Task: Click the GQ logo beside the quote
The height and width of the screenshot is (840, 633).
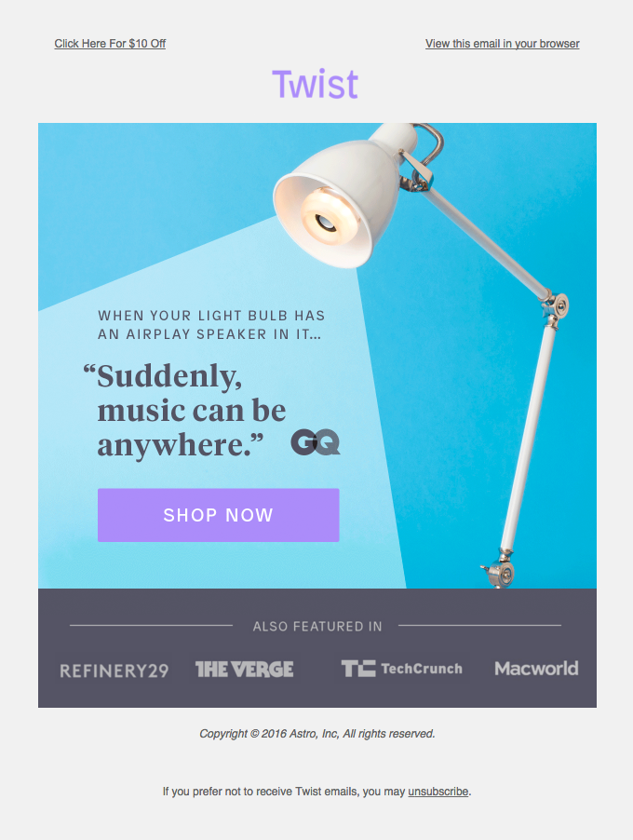Action: click(316, 442)
